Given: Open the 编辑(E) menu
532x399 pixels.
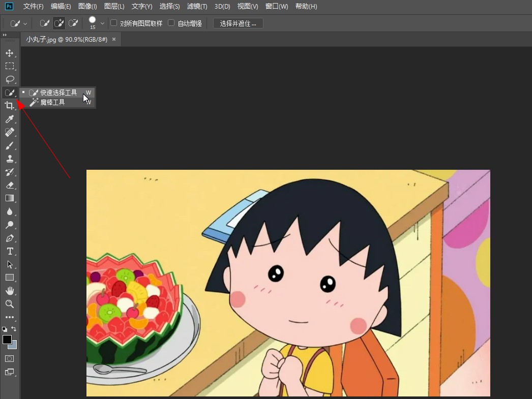Looking at the screenshot, I should (61, 7).
